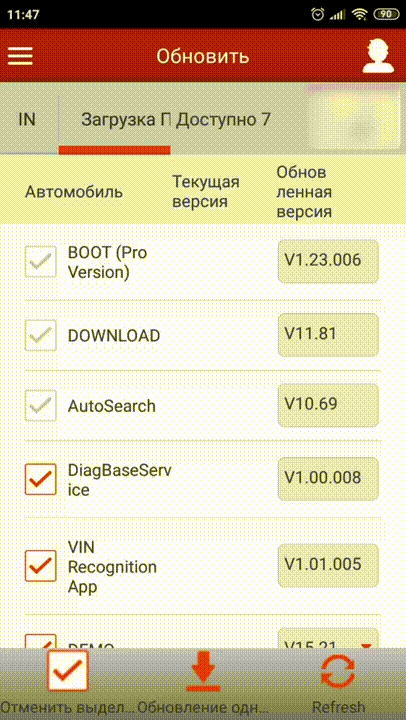Open the V1.00.008 version selector
Screen dimensions: 406x720
[x=328, y=478]
